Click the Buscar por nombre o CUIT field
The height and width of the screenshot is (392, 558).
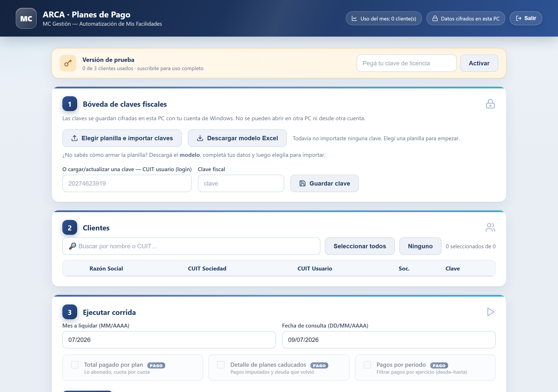[191, 246]
